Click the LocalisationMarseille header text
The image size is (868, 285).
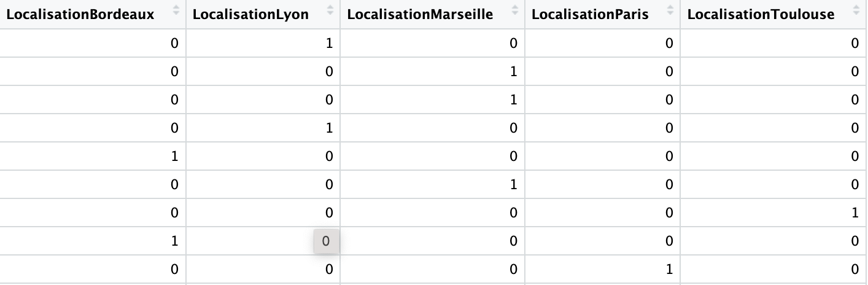[x=420, y=14]
